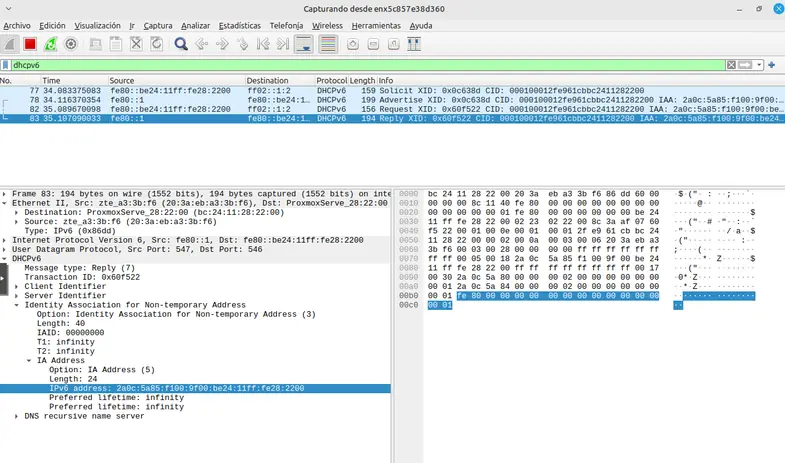The height and width of the screenshot is (463, 785).
Task: Toggle auto-scroll during live capture
Action: tap(304, 44)
